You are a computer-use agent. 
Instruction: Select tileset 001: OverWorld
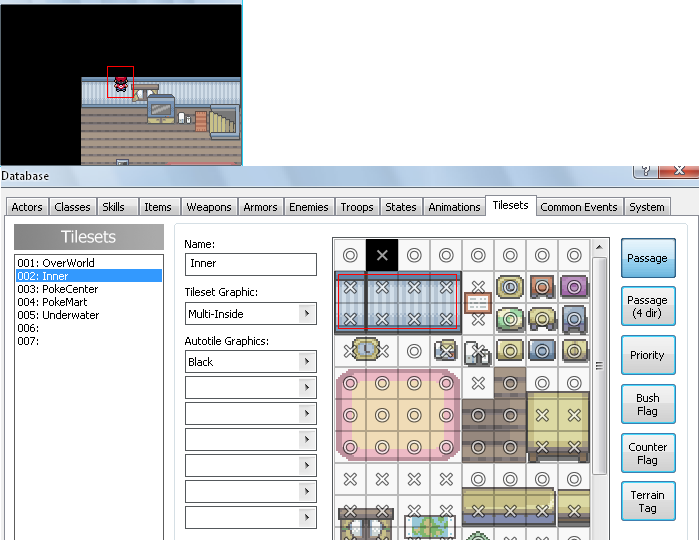click(89, 263)
